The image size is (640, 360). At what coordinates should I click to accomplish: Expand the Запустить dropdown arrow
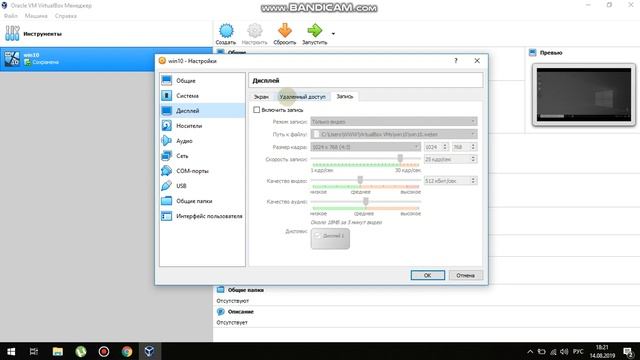pyautogui.click(x=333, y=34)
